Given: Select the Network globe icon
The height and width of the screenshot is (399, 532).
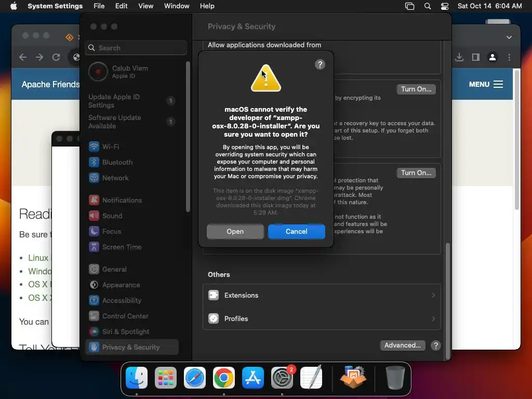Looking at the screenshot, I should pos(94,178).
